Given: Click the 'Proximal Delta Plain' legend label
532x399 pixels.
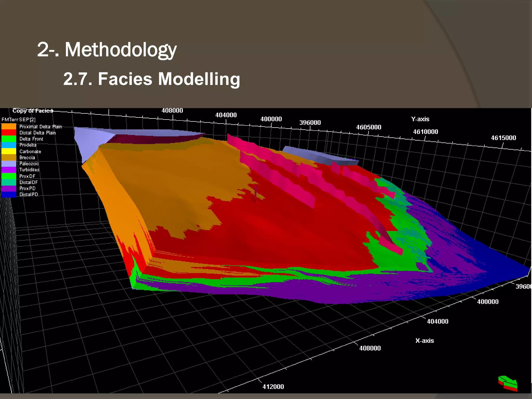Looking at the screenshot, I should pyautogui.click(x=41, y=127).
